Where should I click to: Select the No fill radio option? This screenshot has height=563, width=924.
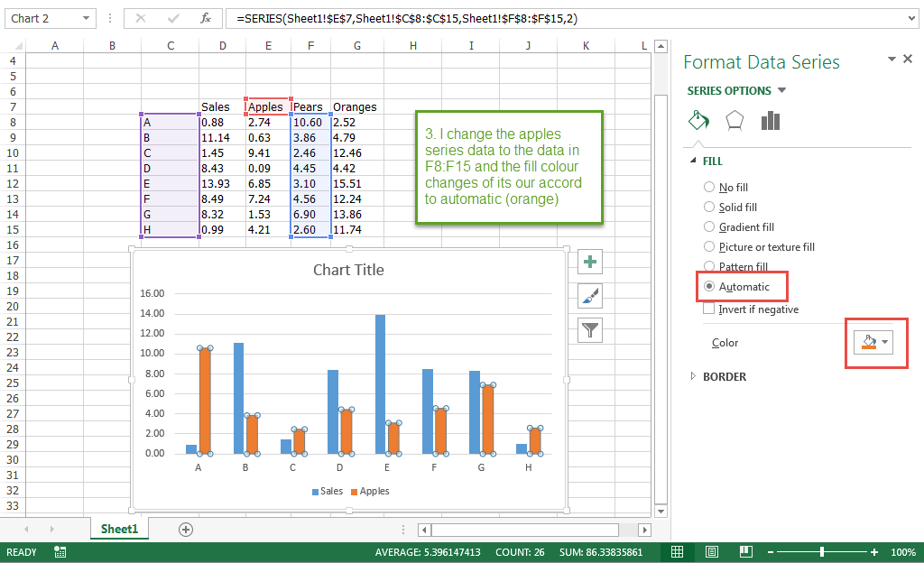709,187
